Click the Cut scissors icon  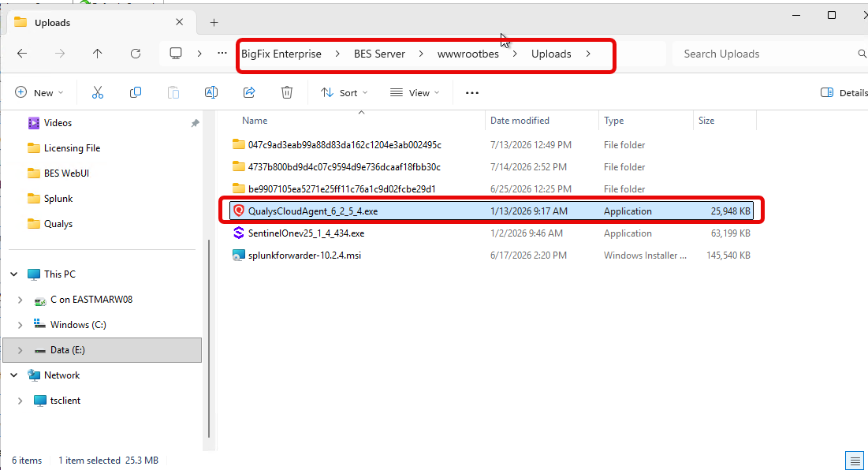(98, 92)
